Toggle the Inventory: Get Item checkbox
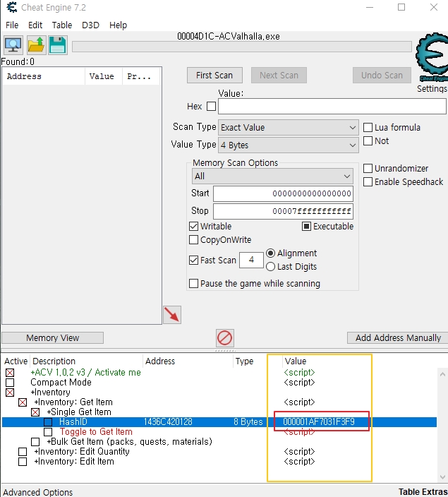Viewport: 448px width, 497px height. click(23, 402)
